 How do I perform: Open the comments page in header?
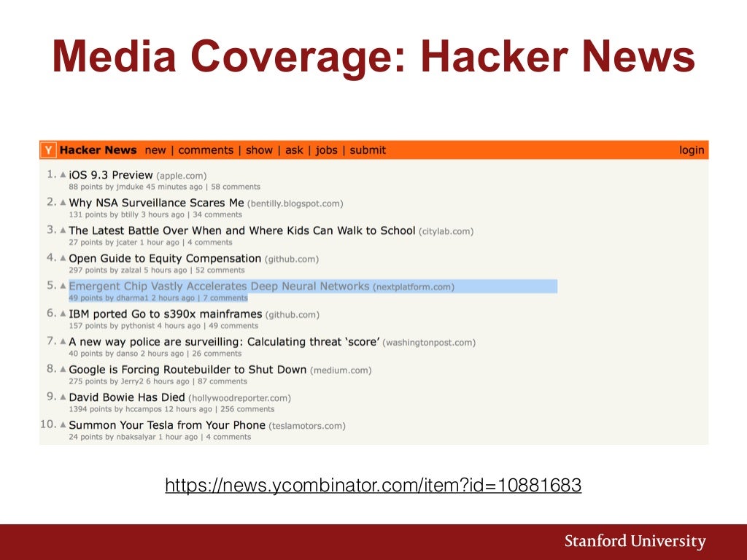pyautogui.click(x=206, y=150)
